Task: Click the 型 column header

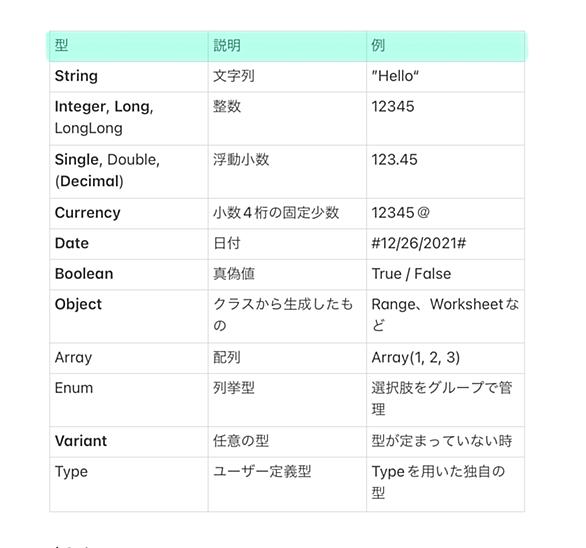Action: (129, 46)
